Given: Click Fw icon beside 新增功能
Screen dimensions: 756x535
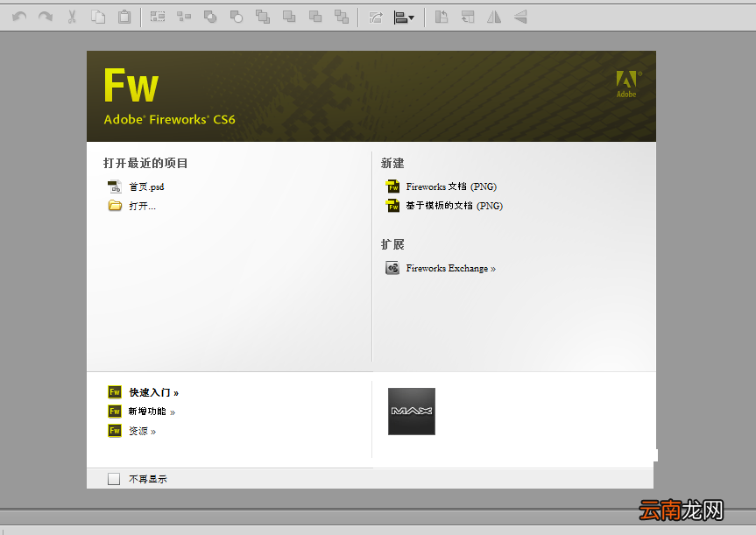Looking at the screenshot, I should point(115,412).
